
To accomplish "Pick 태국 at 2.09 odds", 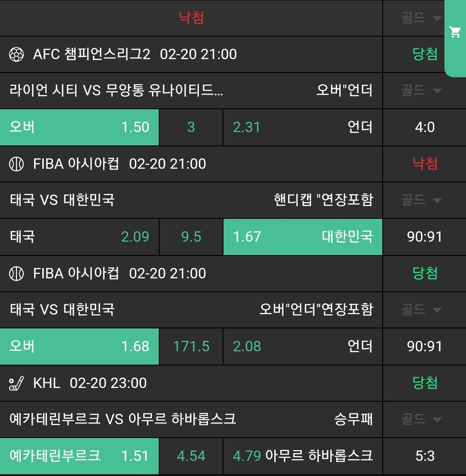I will [x=79, y=237].
